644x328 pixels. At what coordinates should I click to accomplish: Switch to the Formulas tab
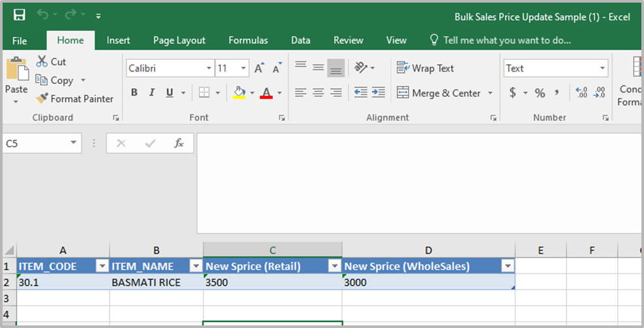coord(248,40)
